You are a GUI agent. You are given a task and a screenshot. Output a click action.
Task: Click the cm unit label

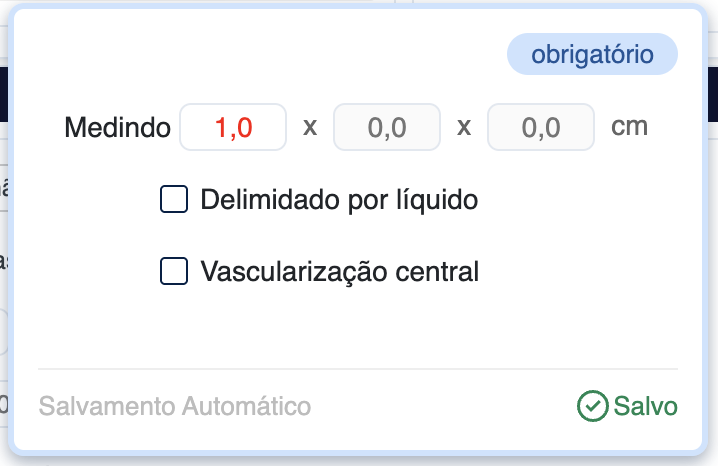[x=629, y=128]
